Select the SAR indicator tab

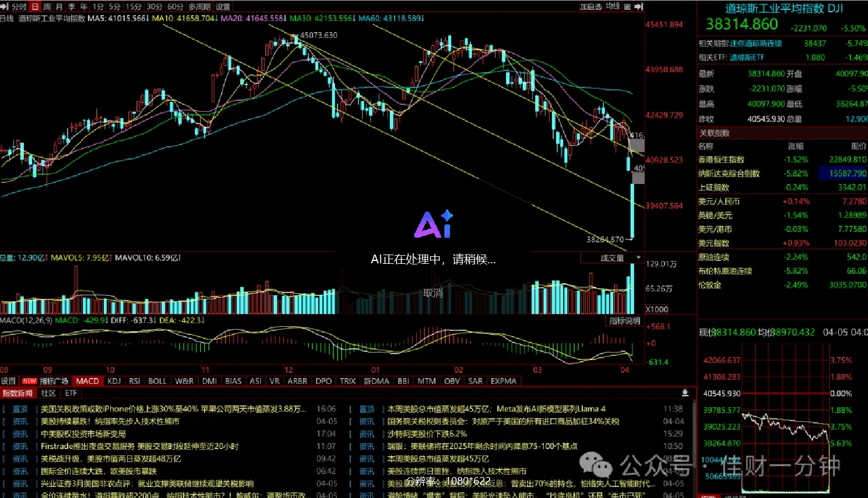[475, 381]
